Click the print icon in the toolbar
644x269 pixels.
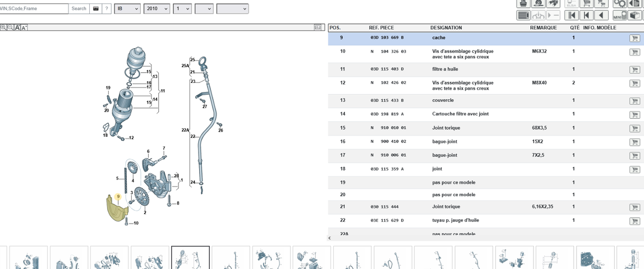[523, 4]
